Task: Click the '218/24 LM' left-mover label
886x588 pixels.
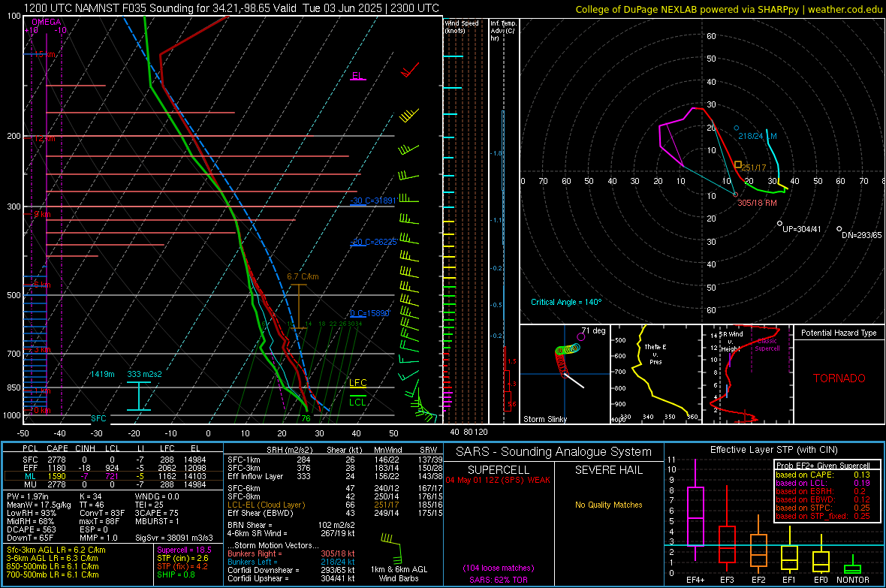Action: click(757, 136)
